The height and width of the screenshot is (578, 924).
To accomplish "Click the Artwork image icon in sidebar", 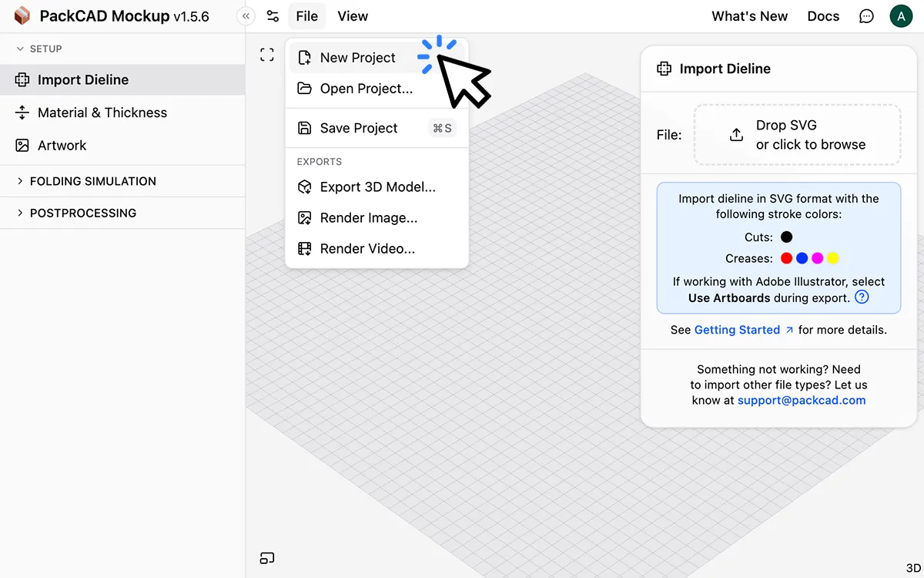I will coord(22,146).
